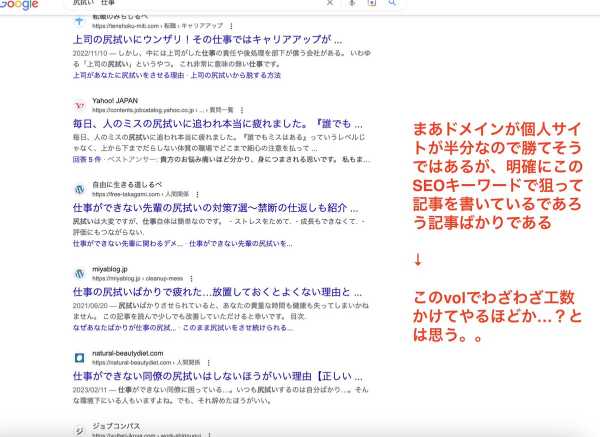Open more options for the Yahoo! JAPAN result
600x437 pixels.
[x=242, y=110]
